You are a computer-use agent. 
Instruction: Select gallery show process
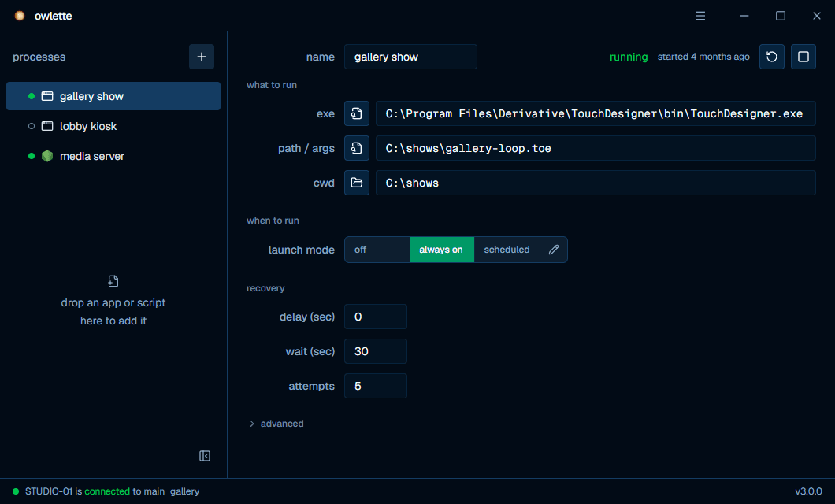coord(113,96)
